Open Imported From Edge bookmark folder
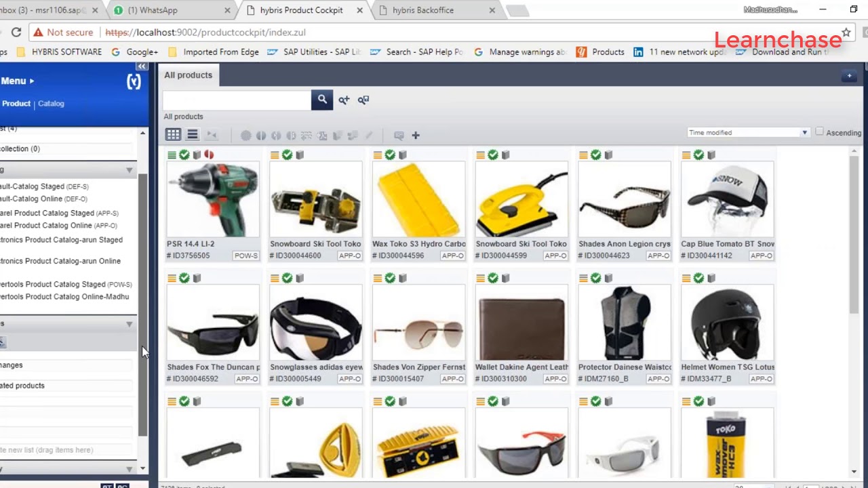The image size is (868, 488). pos(213,52)
